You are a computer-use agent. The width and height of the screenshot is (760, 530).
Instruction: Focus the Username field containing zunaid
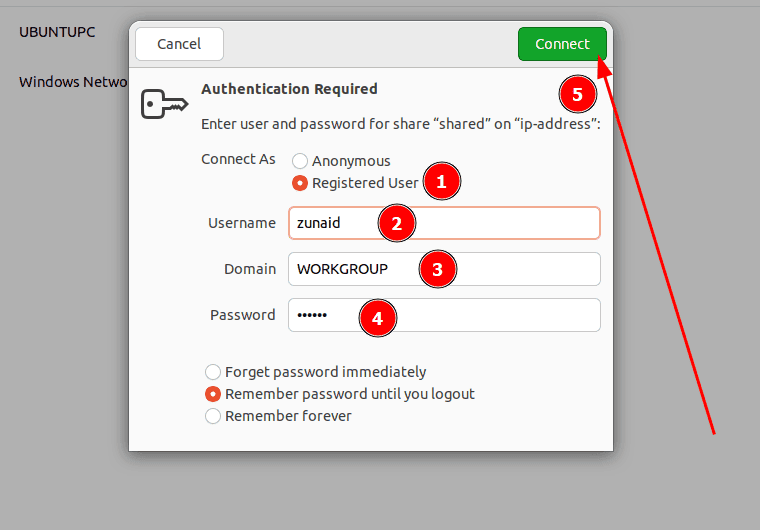444,223
